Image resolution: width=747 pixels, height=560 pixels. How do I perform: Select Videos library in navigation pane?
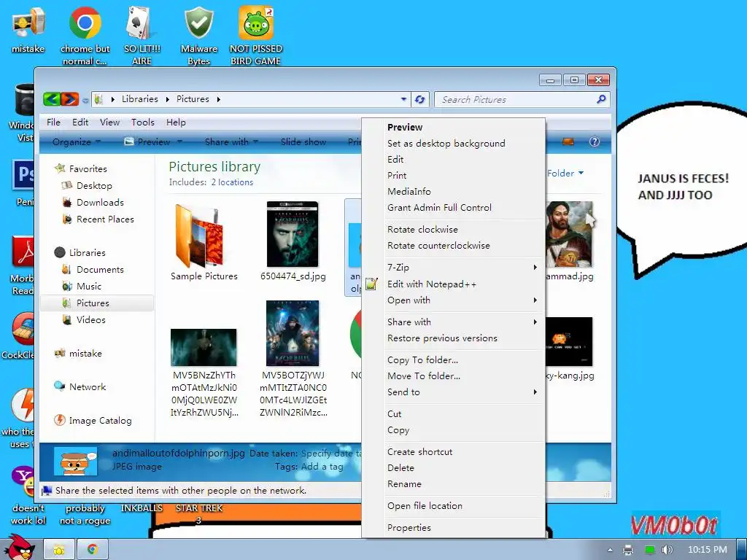(90, 320)
